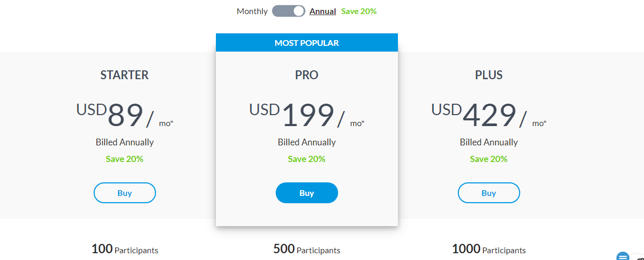The image size is (644, 260).
Task: Click the Buy button for Starter plan
Action: 125,193
